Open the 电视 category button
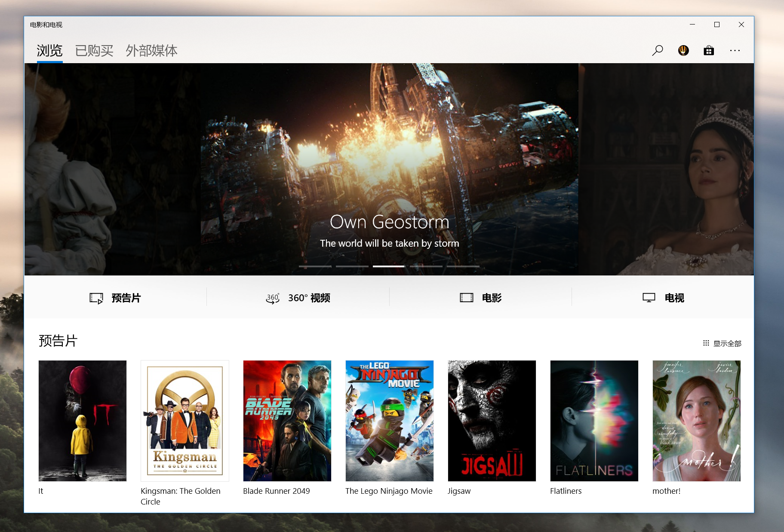This screenshot has width=784, height=532. [663, 297]
